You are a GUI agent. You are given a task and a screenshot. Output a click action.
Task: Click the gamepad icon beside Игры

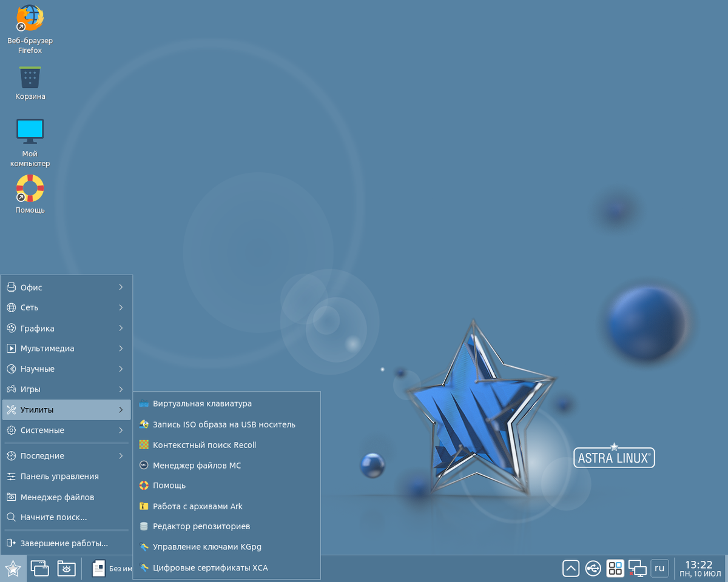coord(11,389)
